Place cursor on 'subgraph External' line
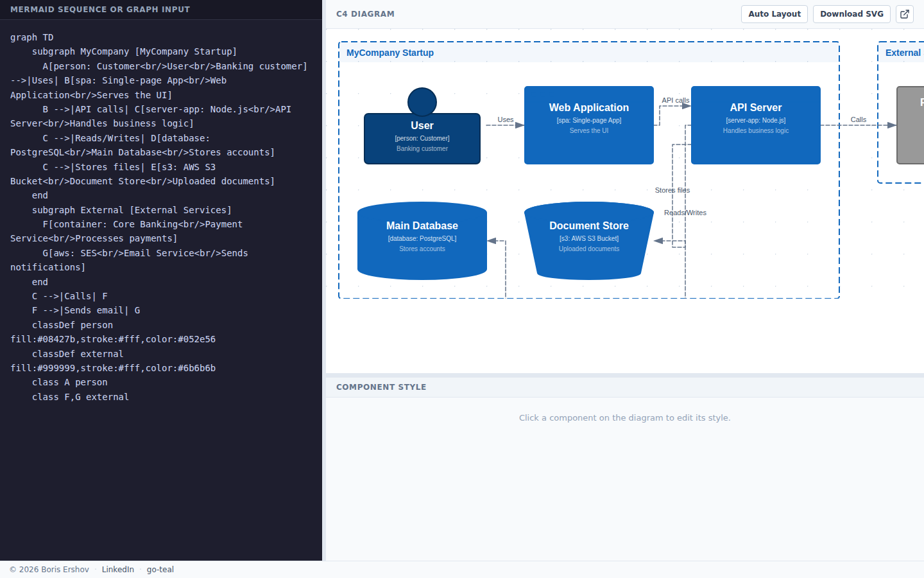 132,210
